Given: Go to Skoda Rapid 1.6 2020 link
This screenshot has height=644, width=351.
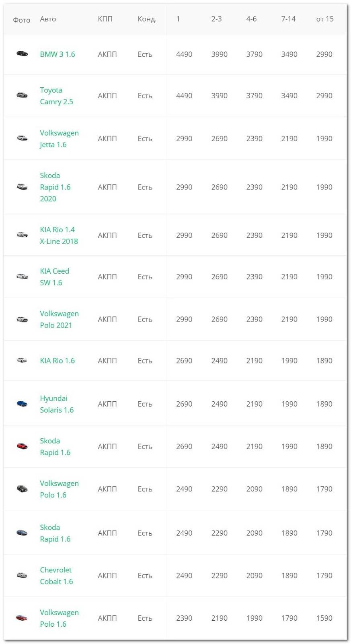Looking at the screenshot, I should point(55,187).
